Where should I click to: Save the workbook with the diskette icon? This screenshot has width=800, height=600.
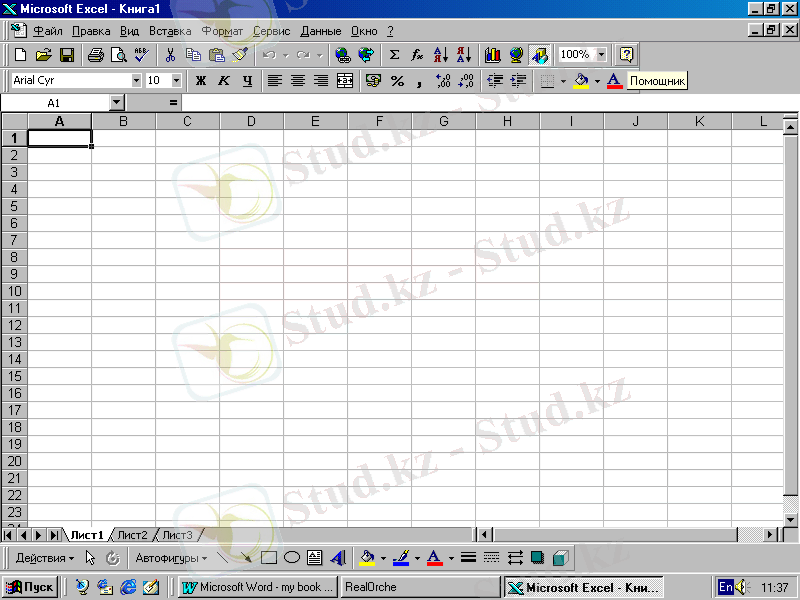[67, 55]
